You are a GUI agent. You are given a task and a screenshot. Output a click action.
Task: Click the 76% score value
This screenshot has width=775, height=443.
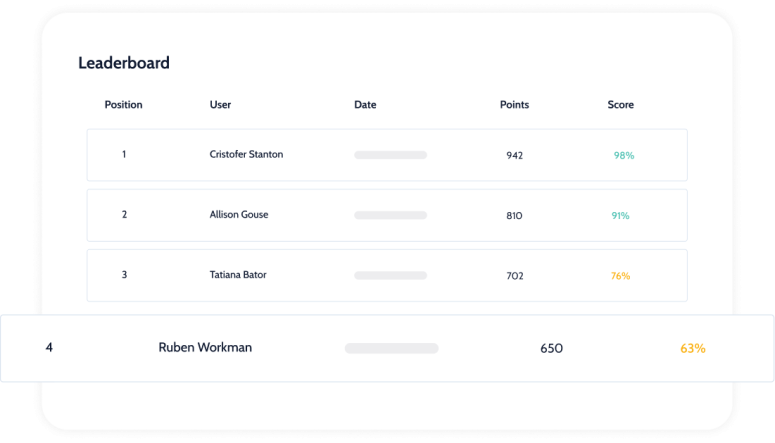click(620, 276)
